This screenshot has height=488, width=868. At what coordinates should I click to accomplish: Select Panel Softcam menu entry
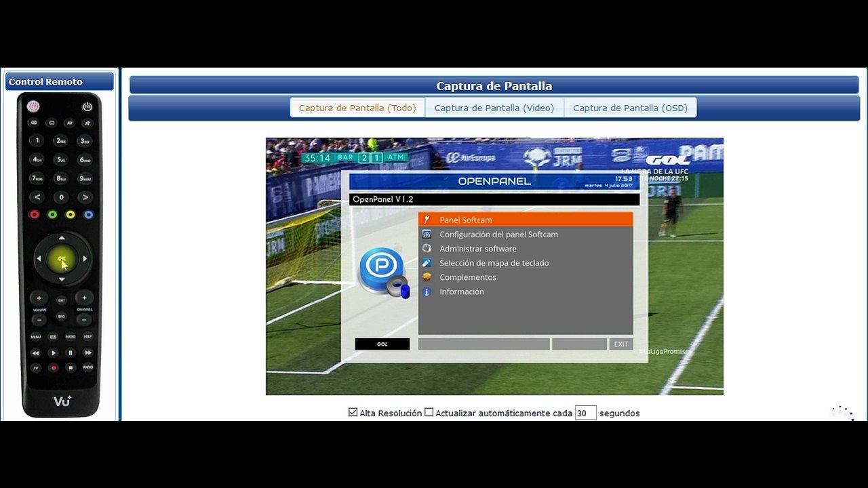pyautogui.click(x=526, y=220)
